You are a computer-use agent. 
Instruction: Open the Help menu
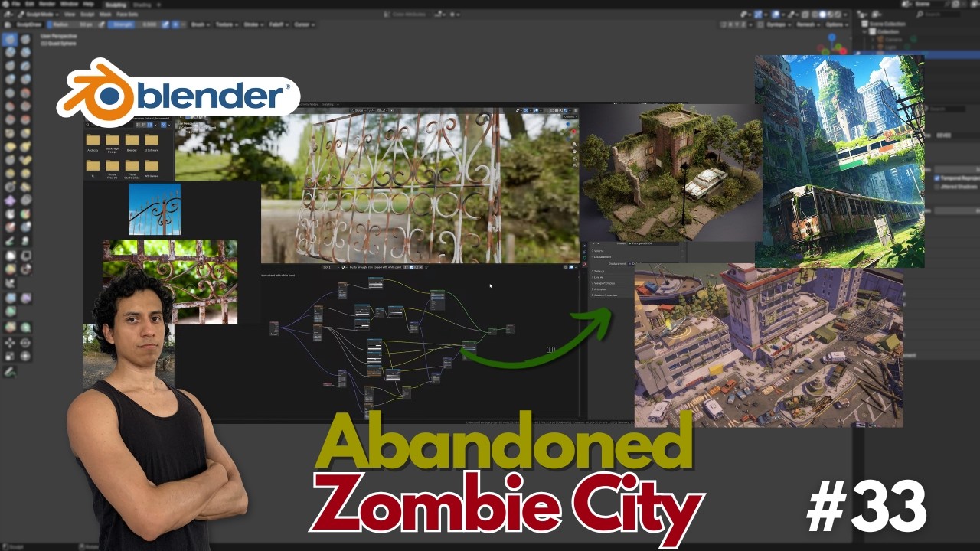pos(89,4)
